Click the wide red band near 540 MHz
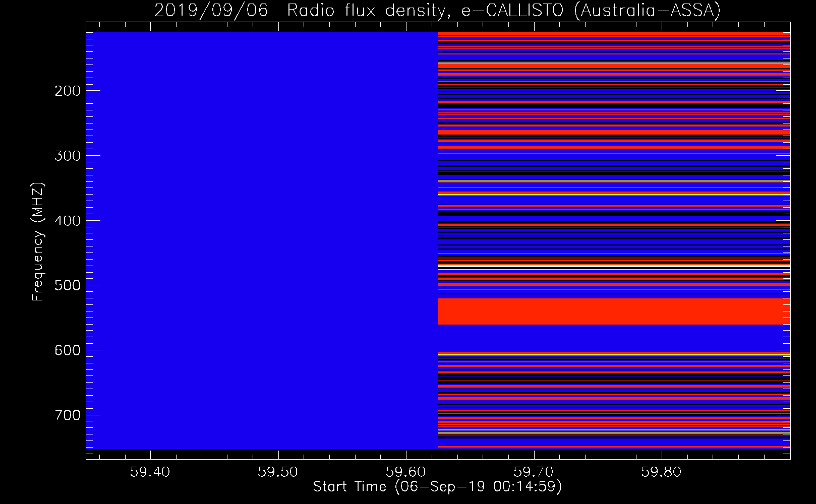Image resolution: width=816 pixels, height=504 pixels. click(x=614, y=311)
